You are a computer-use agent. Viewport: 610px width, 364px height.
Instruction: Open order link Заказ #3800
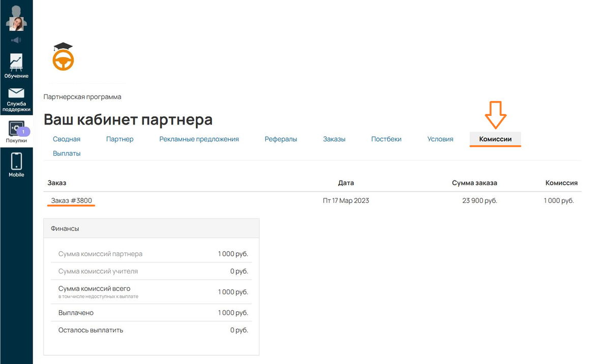click(72, 200)
